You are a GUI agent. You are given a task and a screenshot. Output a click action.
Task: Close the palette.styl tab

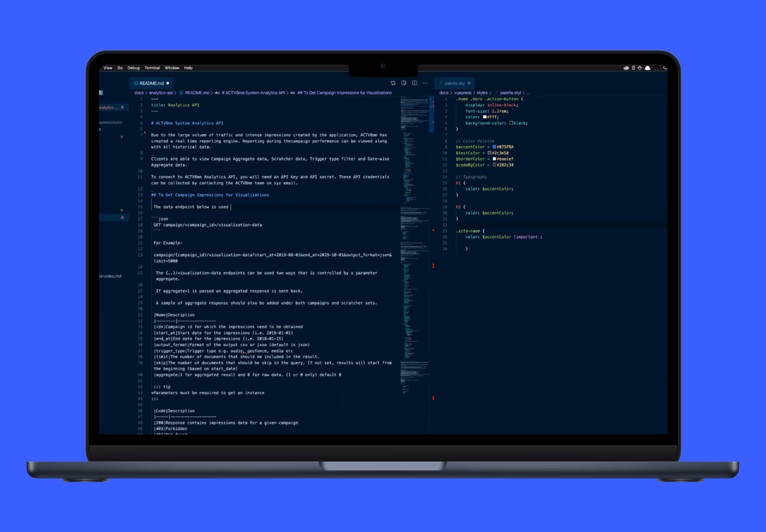pos(469,83)
